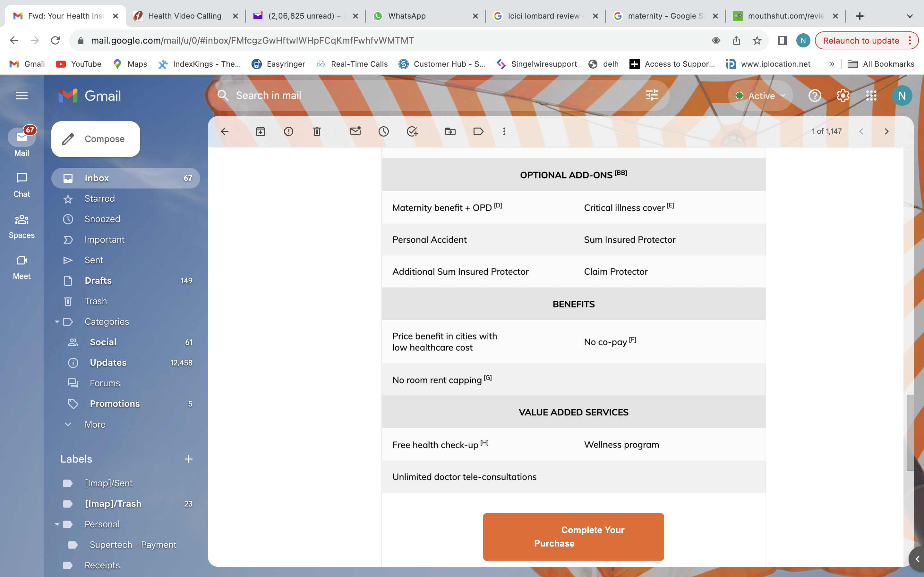Delete the email with trash icon
The height and width of the screenshot is (577, 924).
317,132
